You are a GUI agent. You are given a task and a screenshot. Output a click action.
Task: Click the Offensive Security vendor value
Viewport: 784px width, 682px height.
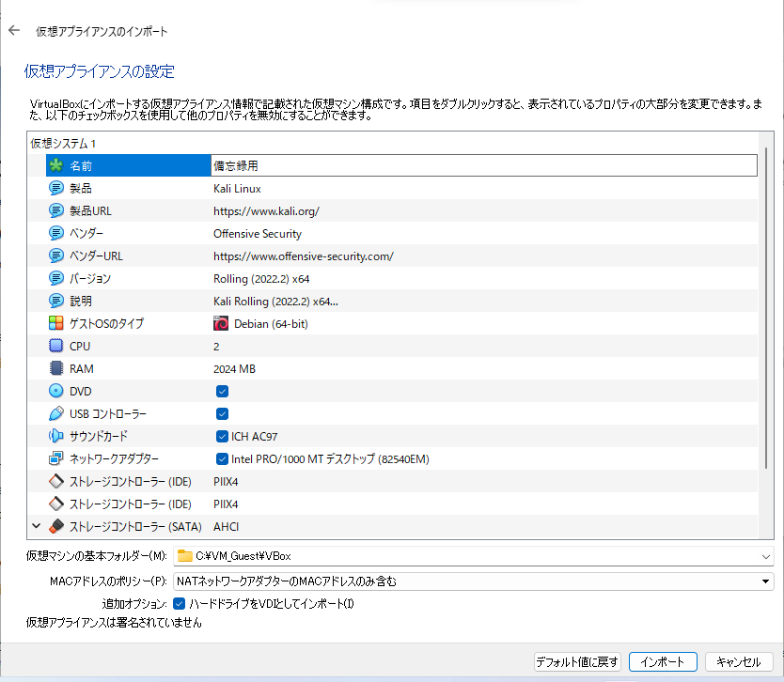click(257, 234)
